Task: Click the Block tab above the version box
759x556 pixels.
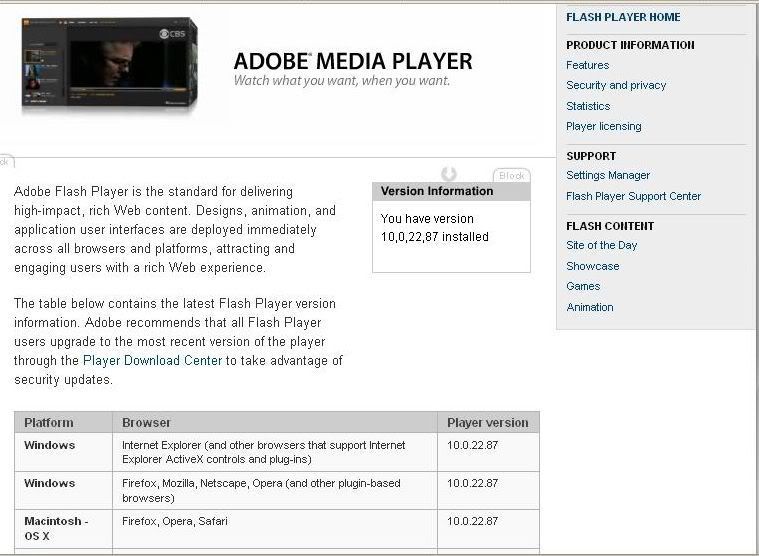Action: click(511, 176)
